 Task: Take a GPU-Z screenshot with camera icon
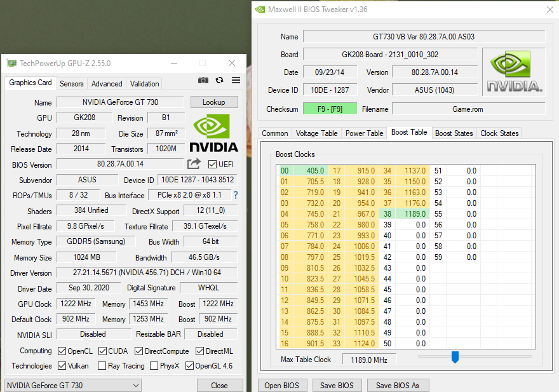tap(203, 80)
